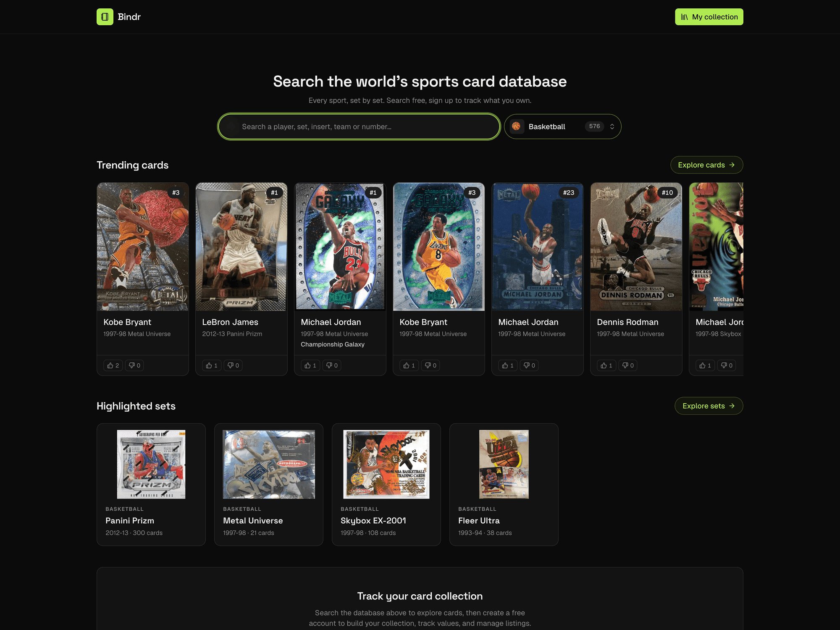Upvote Michael Jordan Championship Galaxy card
The width and height of the screenshot is (840, 630).
pos(310,365)
